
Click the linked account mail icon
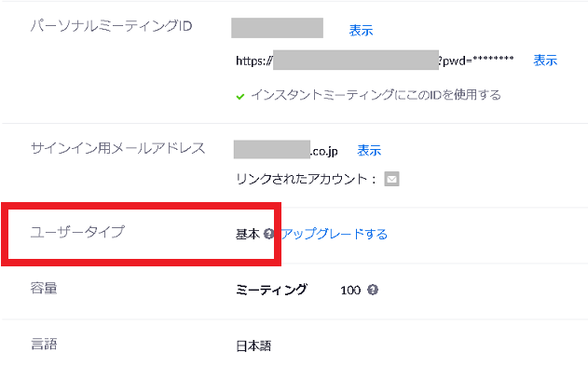(x=391, y=179)
